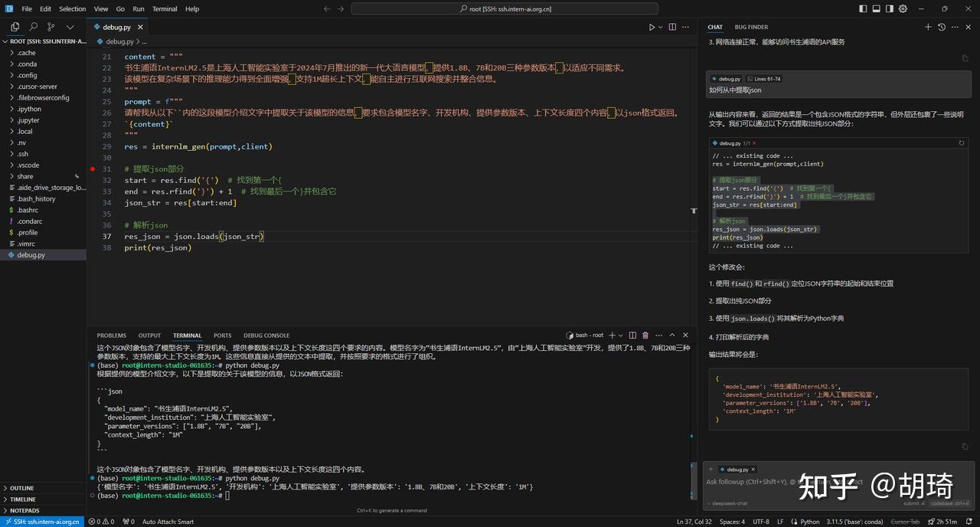Click the command center search box
The image size is (980, 527).
505,9
